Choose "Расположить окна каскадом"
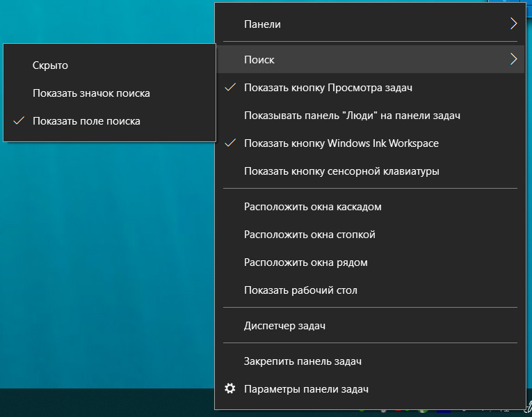This screenshot has height=417, width=532. click(312, 207)
